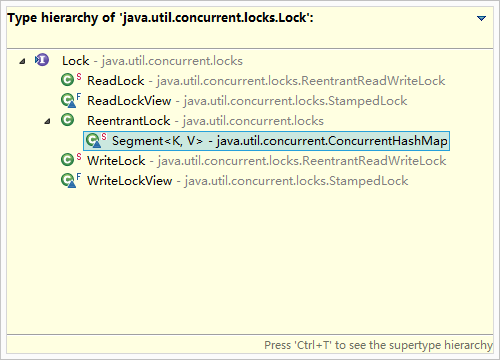Collapse the Lock interface tree node
Screen dimensions: 500x360
[22, 61]
